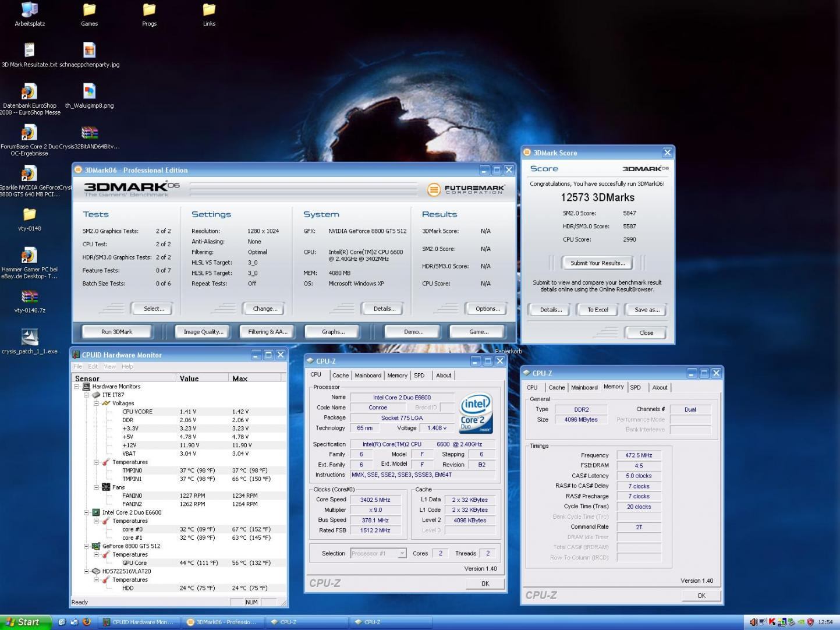Collapse HDS722516VLAT20 tree node
The width and height of the screenshot is (840, 630).
(x=87, y=571)
